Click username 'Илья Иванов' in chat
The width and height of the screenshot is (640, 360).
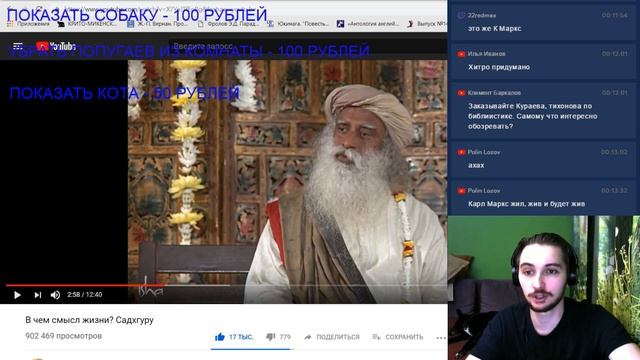487,54
